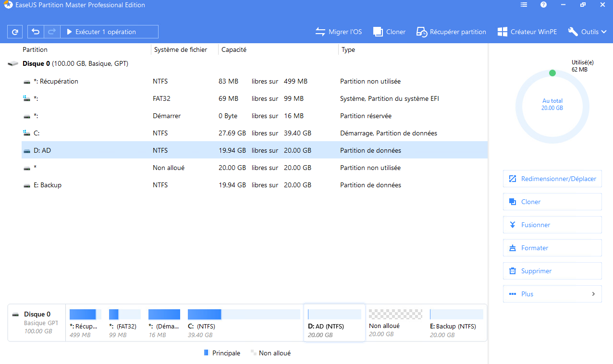This screenshot has height=364, width=613.
Task: Launch Récupérer partition
Action: coord(451,32)
